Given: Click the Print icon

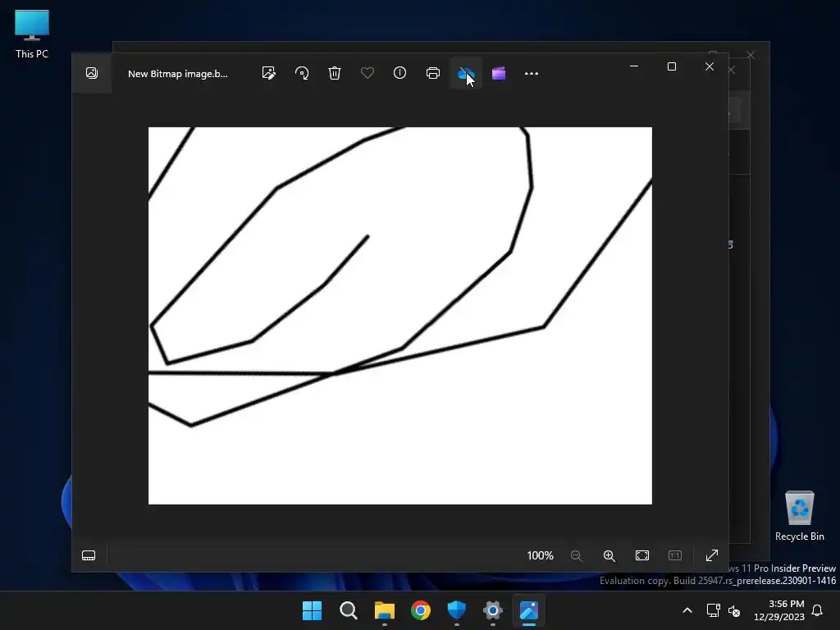Looking at the screenshot, I should pyautogui.click(x=433, y=73).
